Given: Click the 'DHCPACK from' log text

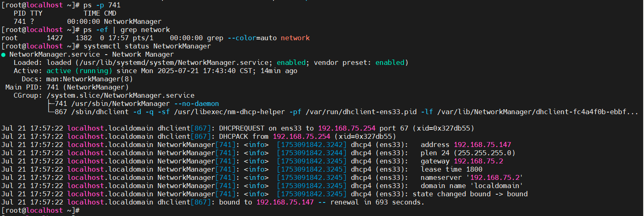Looking at the screenshot, I should (244, 137).
